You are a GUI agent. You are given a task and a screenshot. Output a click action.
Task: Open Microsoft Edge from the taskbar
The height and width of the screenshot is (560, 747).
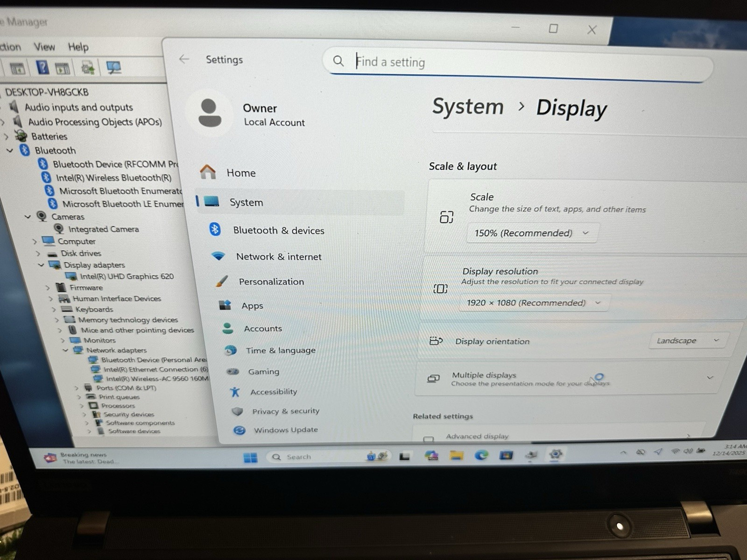[481, 455]
